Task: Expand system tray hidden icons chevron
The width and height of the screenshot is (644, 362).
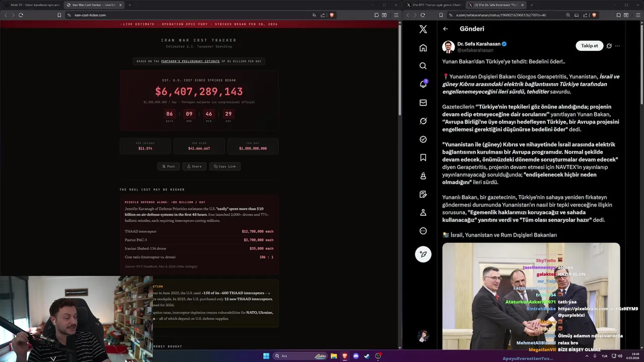Action: 587,356
